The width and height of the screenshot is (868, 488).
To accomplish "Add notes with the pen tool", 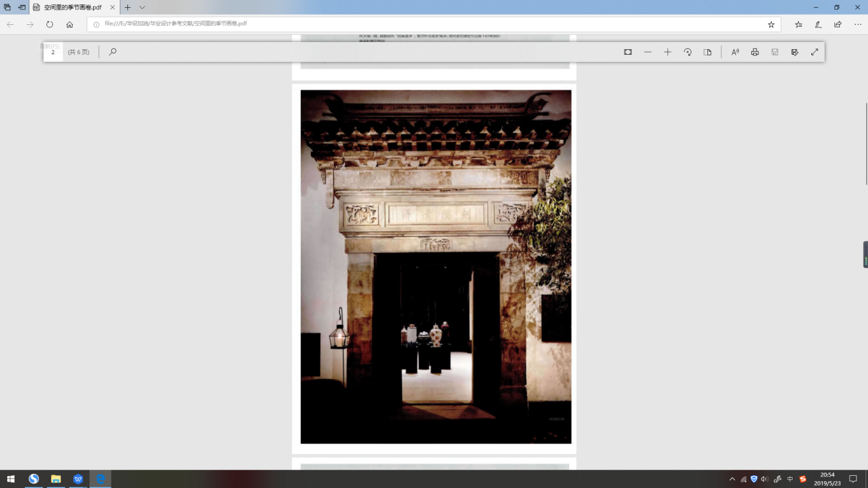I will (x=818, y=24).
